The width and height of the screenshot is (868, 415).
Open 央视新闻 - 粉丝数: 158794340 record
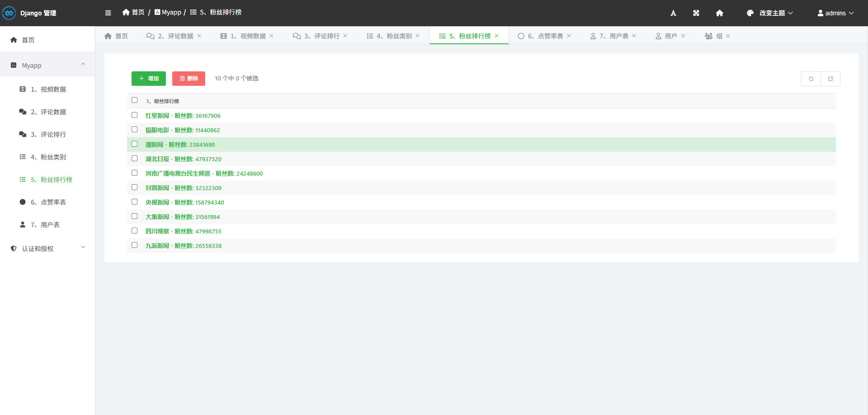[x=185, y=203]
